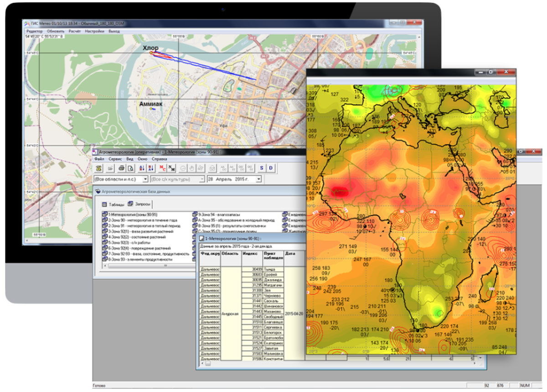Click 'Индекс' column header in table
Viewport: 547px width, 392px height.
coord(252,258)
